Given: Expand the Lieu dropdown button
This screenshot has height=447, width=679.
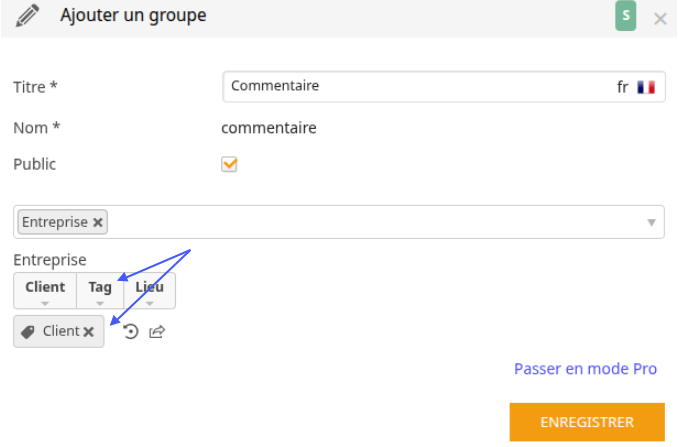Looking at the screenshot, I should [x=149, y=291].
